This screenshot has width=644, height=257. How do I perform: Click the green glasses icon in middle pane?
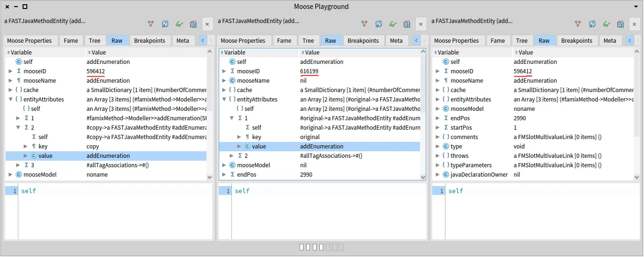point(393,24)
